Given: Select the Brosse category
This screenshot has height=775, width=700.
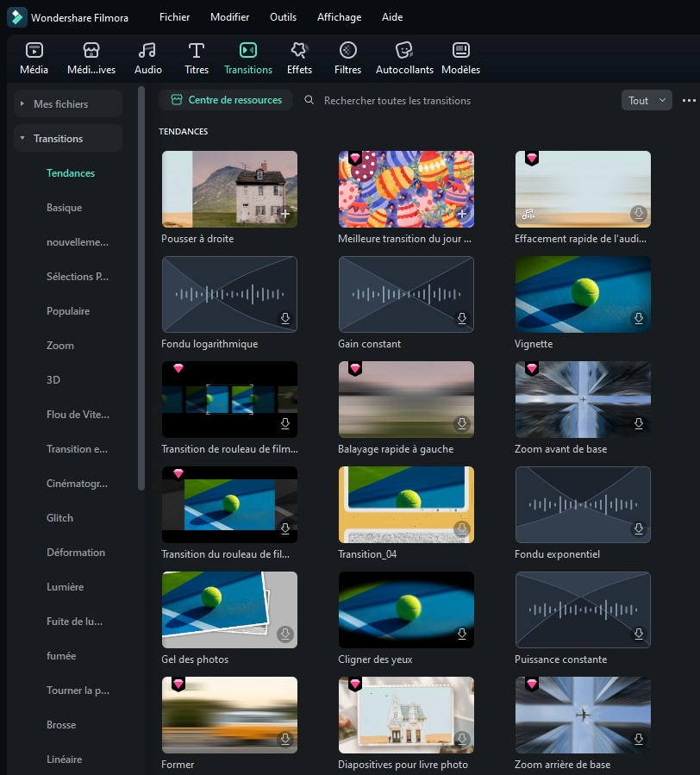Looking at the screenshot, I should tap(61, 725).
